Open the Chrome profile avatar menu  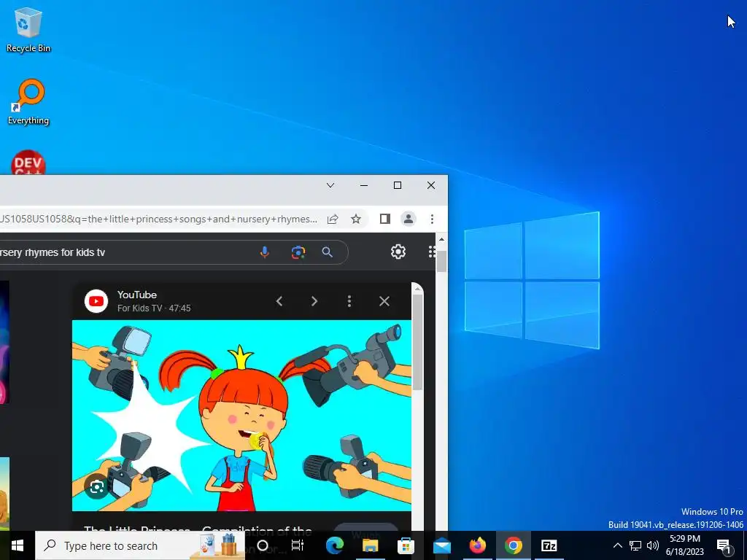tap(409, 219)
